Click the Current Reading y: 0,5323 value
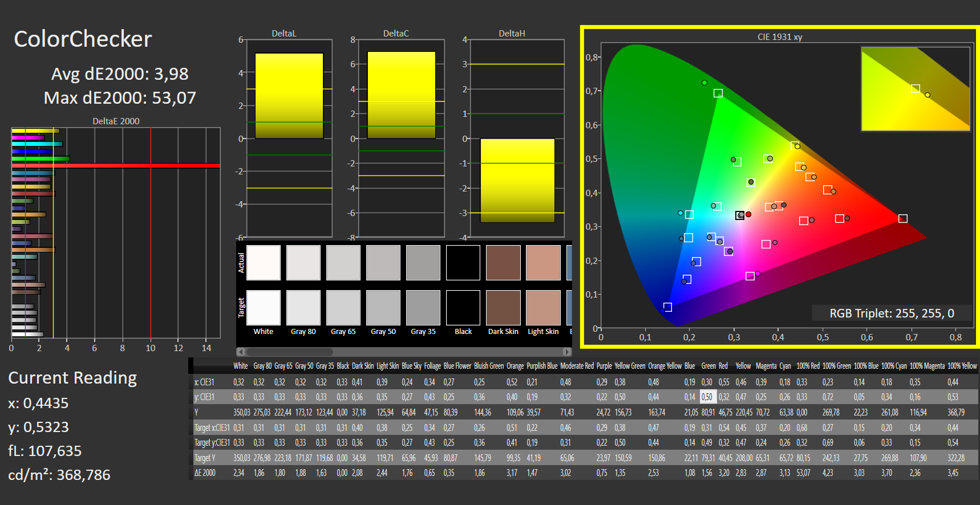The image size is (980, 505). click(x=38, y=427)
